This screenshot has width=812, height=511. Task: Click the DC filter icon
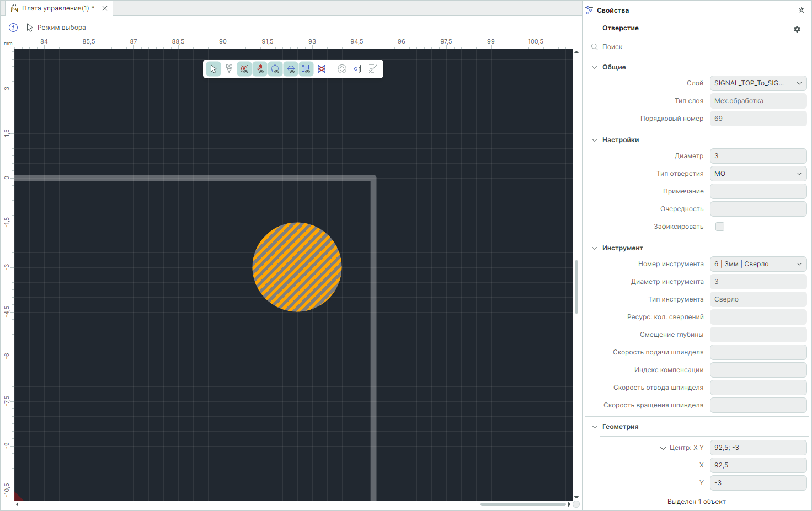[x=229, y=69]
